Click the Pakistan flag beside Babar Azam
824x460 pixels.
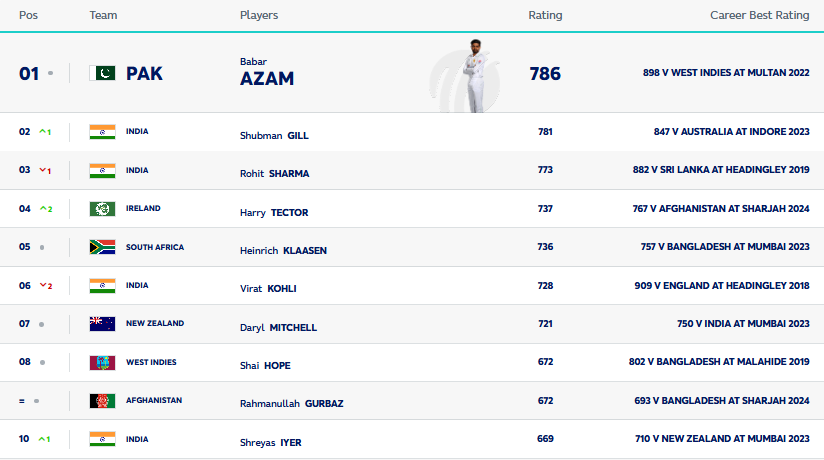(x=102, y=73)
